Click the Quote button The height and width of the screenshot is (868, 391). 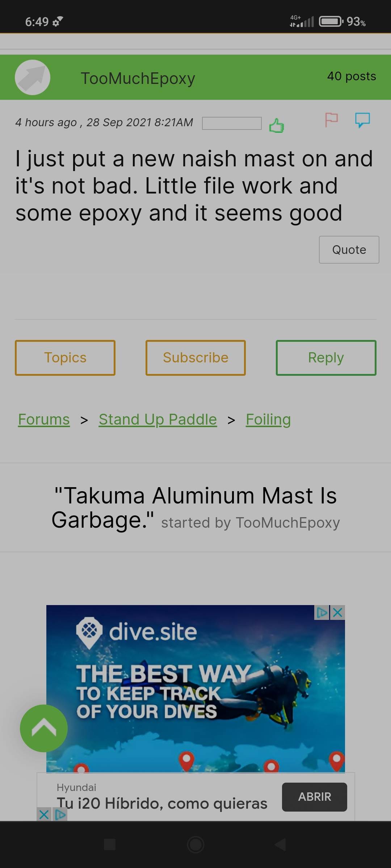pos(349,250)
